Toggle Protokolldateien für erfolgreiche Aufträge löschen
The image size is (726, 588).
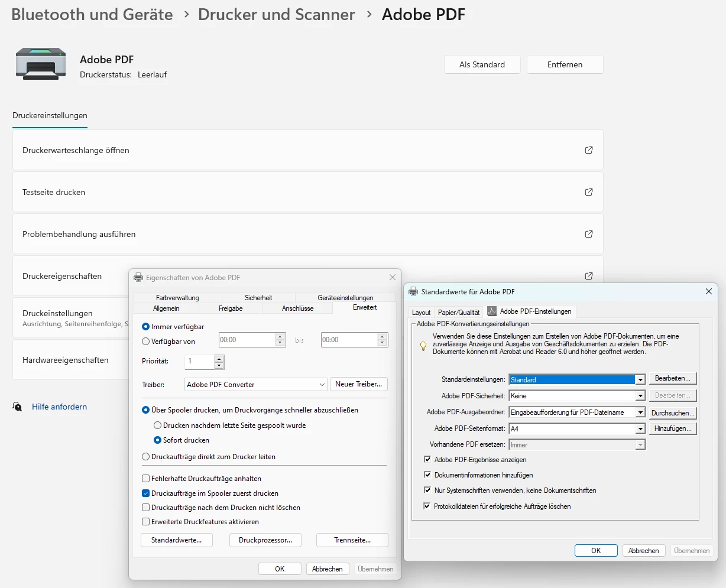[427, 506]
